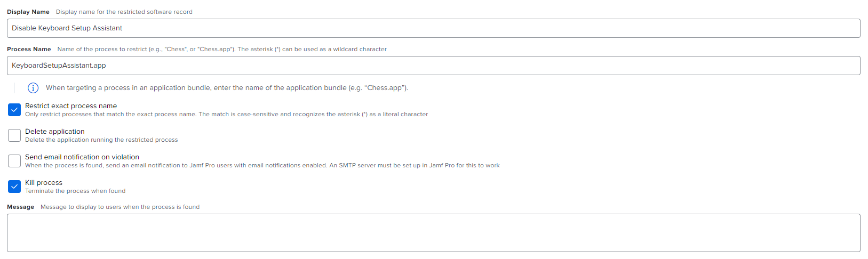The width and height of the screenshot is (868, 259).
Task: Click the 'Restrict exact process name' label
Action: click(x=71, y=106)
